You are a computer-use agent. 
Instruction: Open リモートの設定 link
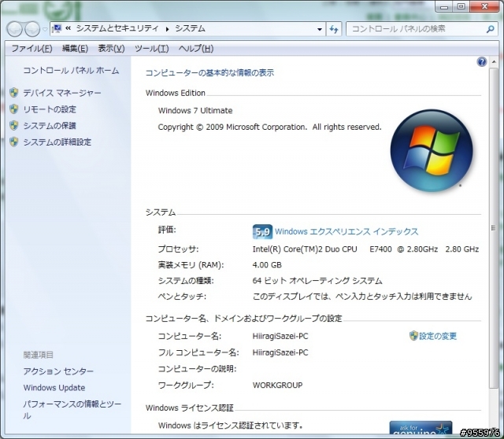coord(50,109)
